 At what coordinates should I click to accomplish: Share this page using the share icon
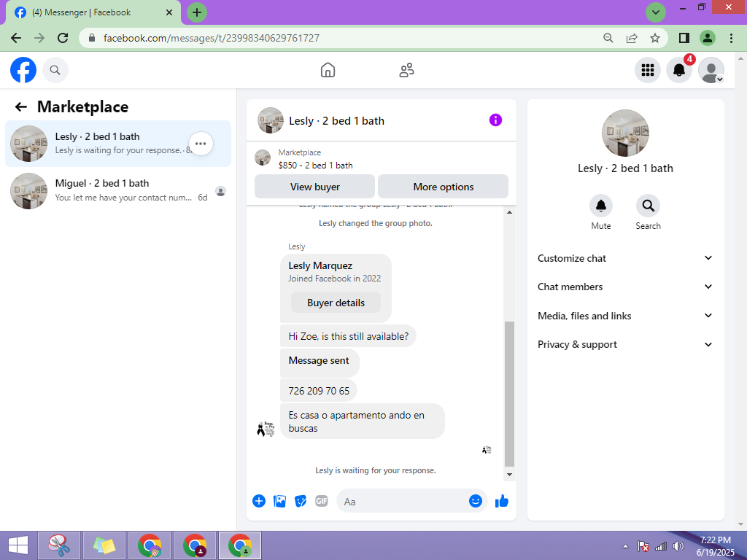pyautogui.click(x=632, y=38)
